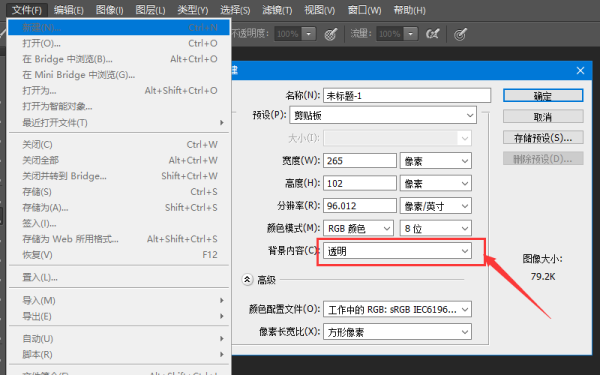
Task: Open the width units dropdown
Action: coord(435,161)
